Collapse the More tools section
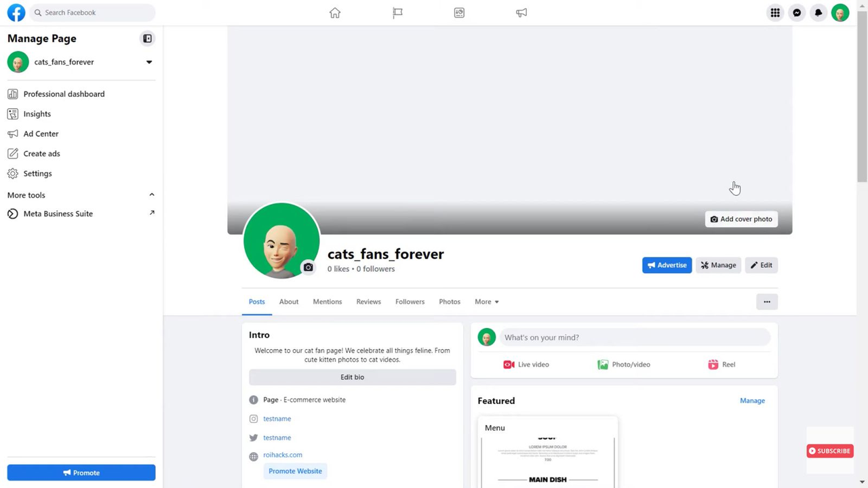Viewport: 868px width, 488px height. pos(152,195)
